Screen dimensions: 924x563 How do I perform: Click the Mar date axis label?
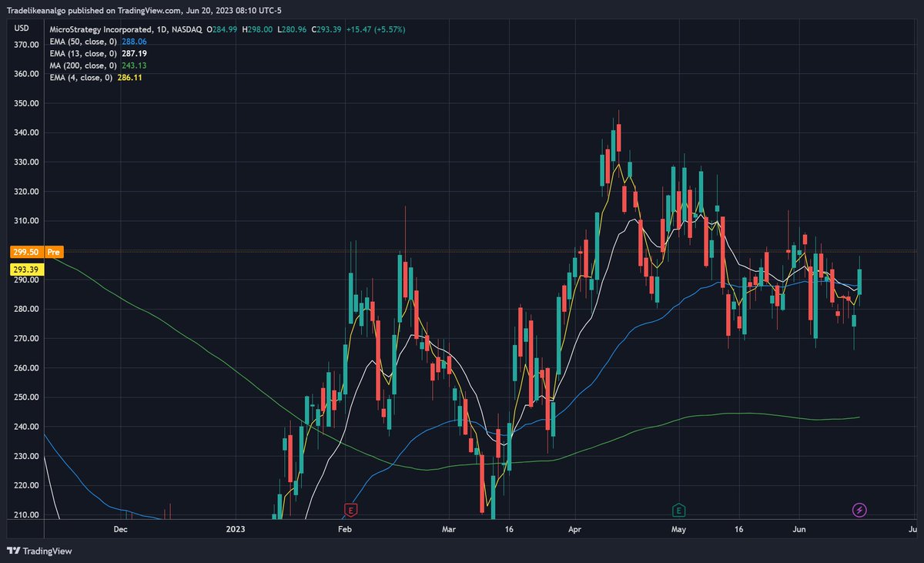[450, 529]
